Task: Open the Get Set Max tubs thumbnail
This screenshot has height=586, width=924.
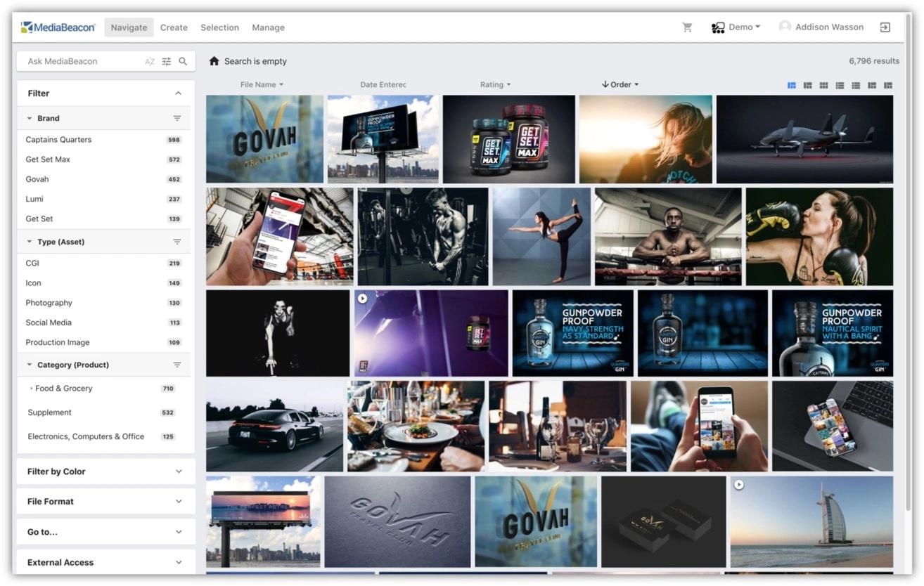Action: tap(508, 139)
